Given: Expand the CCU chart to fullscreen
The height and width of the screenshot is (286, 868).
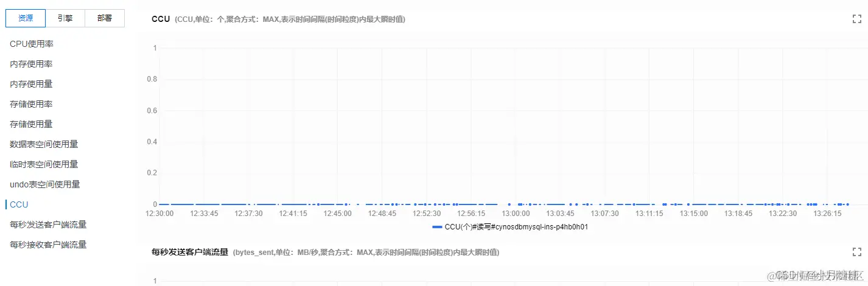Looking at the screenshot, I should [857, 19].
